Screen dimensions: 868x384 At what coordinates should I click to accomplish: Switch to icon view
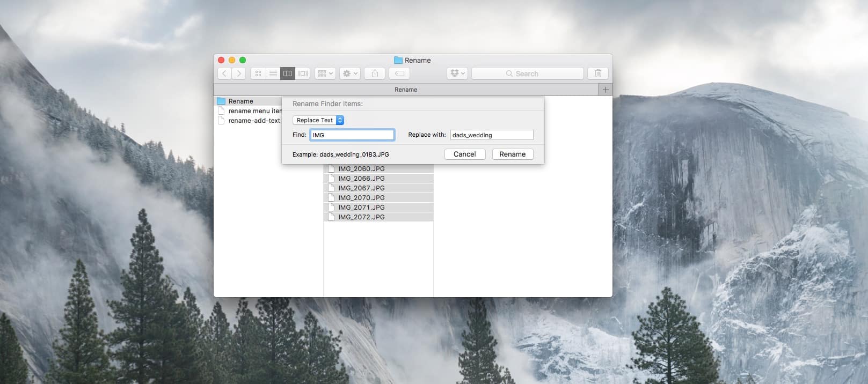pos(258,73)
